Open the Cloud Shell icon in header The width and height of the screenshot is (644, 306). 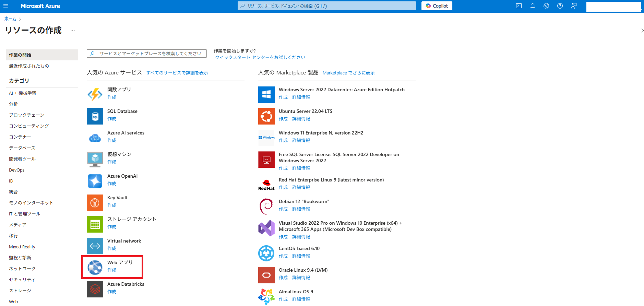pos(519,6)
